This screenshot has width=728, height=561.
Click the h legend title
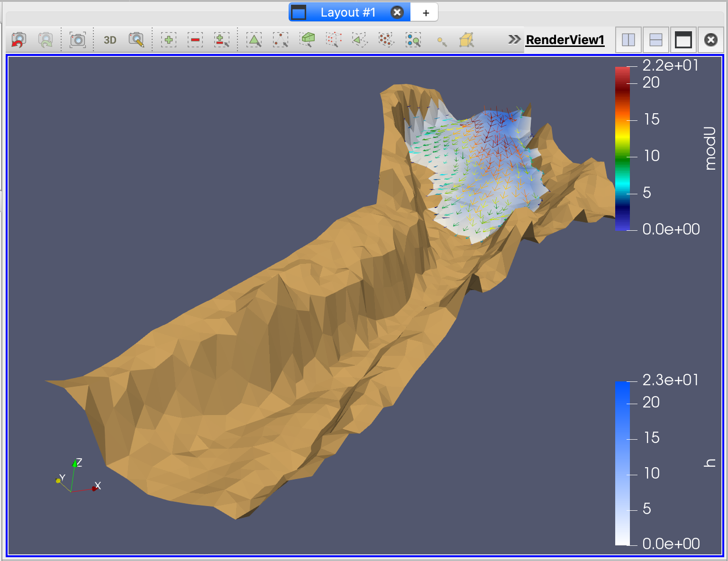(x=710, y=463)
